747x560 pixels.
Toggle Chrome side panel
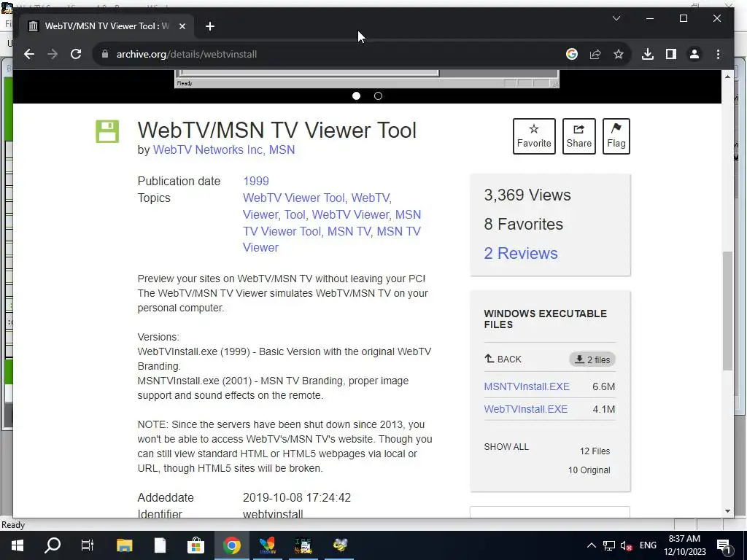pos(671,54)
